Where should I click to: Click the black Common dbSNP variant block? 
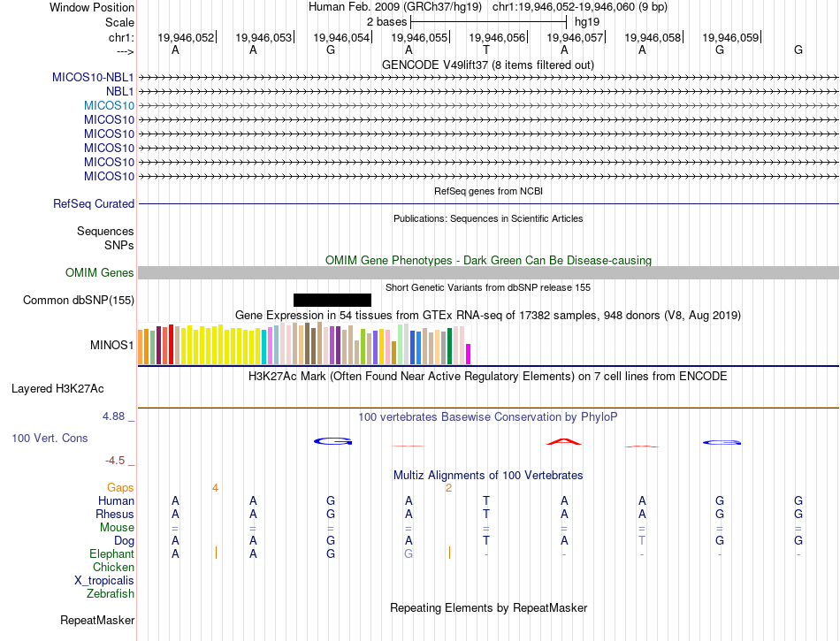[332, 300]
